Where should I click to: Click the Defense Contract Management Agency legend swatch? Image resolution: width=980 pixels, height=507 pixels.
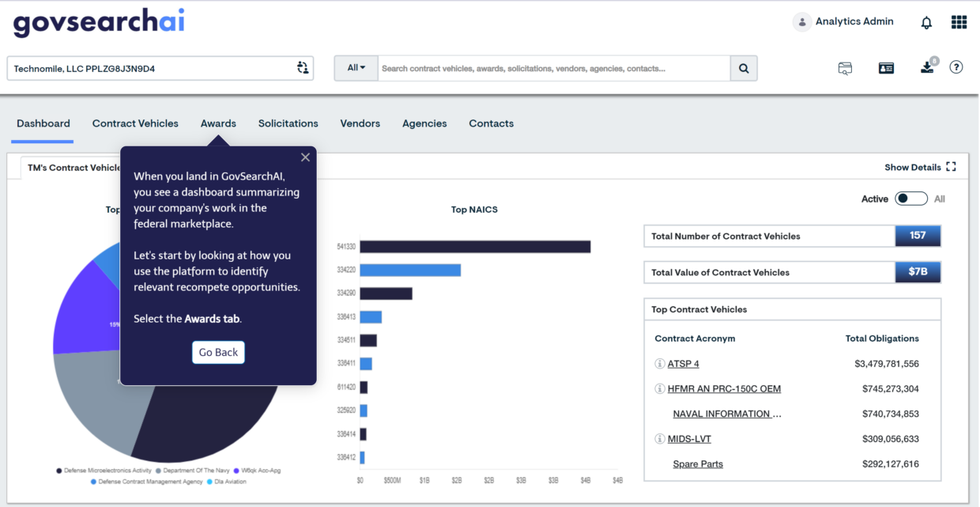tap(94, 481)
